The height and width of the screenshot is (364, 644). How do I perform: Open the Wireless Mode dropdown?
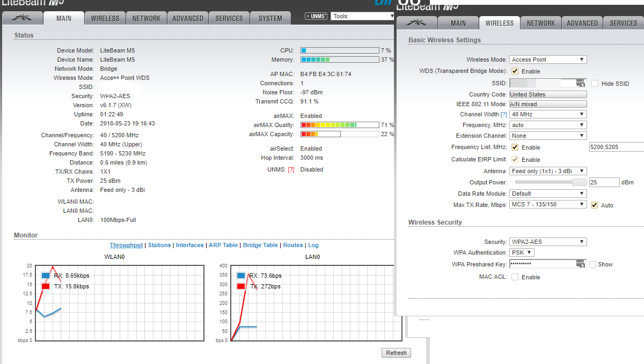pos(548,60)
